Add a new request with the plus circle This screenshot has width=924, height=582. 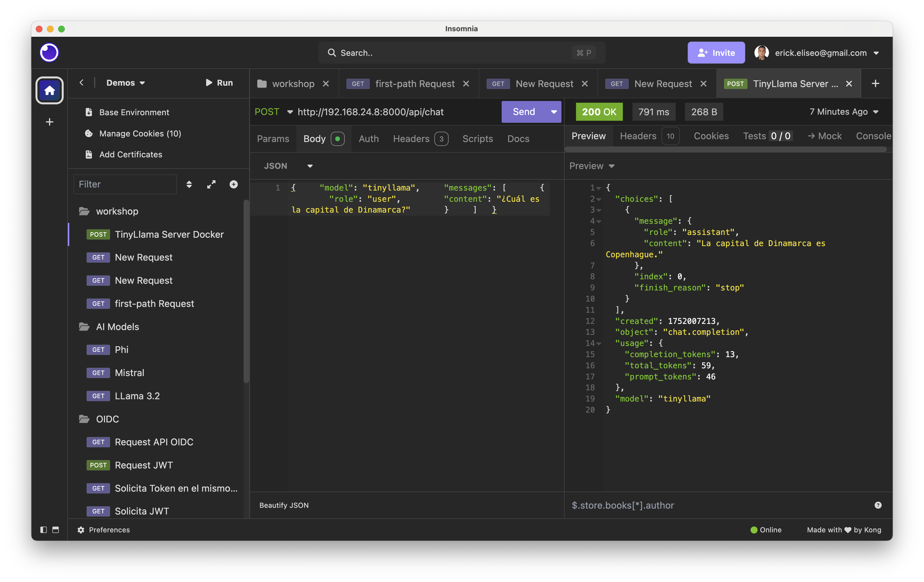(x=233, y=184)
